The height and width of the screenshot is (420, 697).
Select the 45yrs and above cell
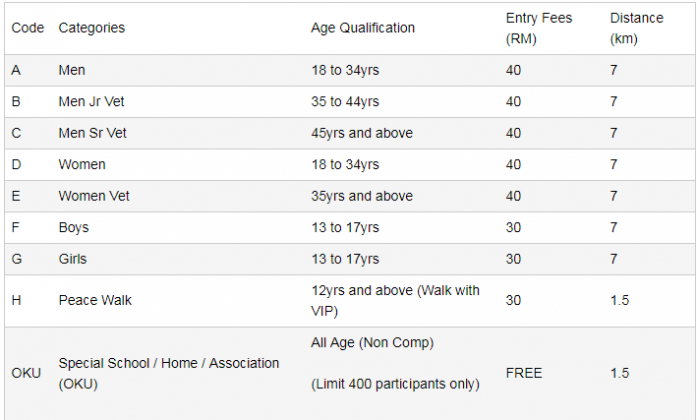click(362, 133)
